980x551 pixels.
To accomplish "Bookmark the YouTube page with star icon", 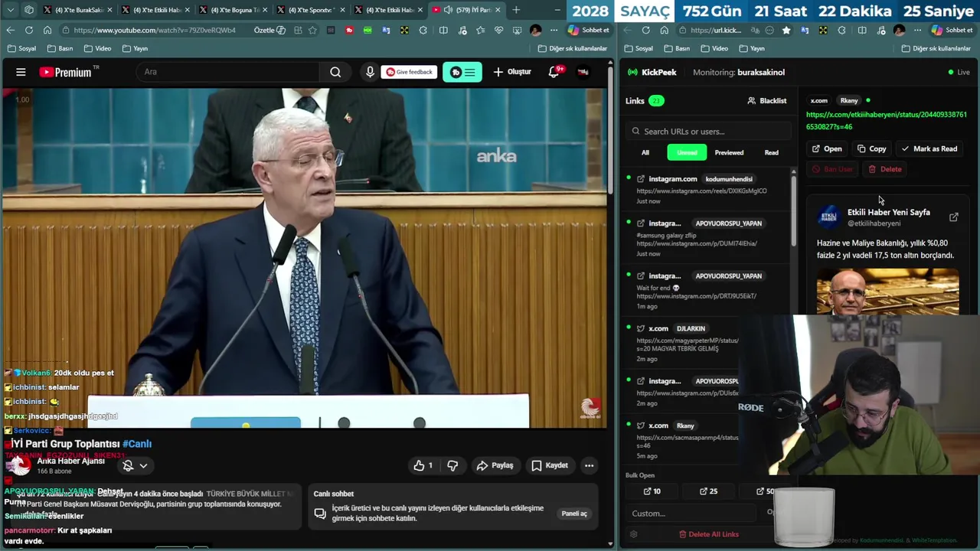I will [312, 30].
